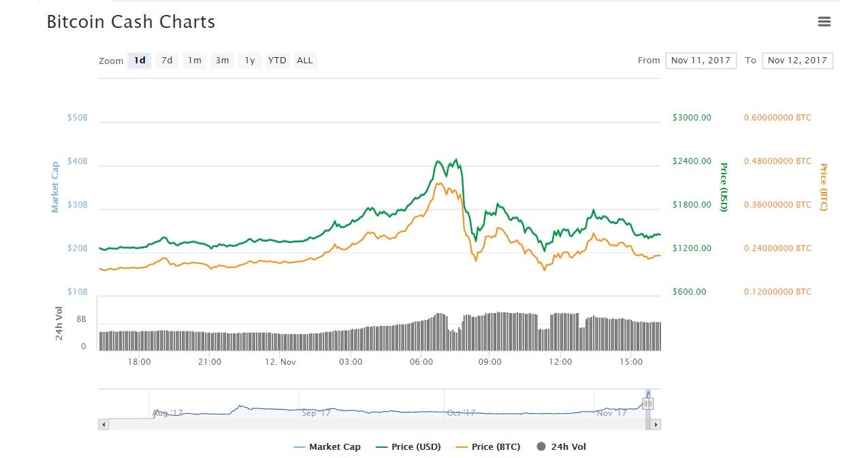The image size is (868, 458).
Task: Click the $30B market cap label
Action: click(x=78, y=205)
